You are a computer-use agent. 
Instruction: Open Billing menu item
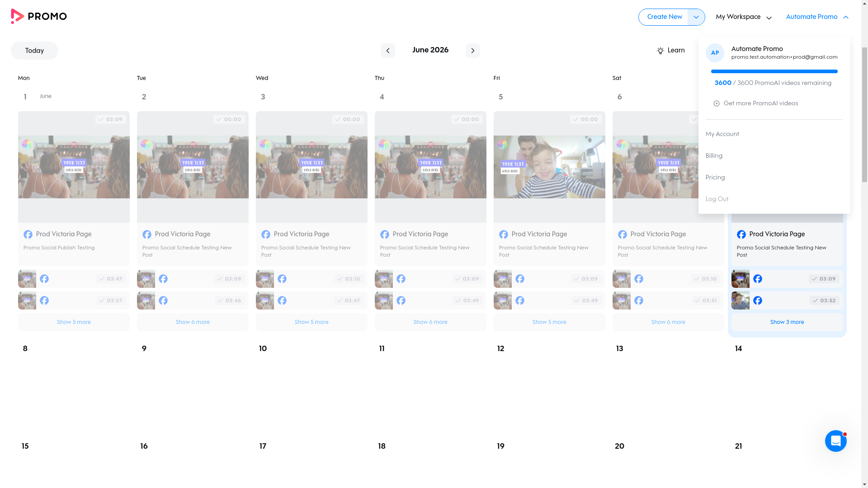(x=714, y=156)
